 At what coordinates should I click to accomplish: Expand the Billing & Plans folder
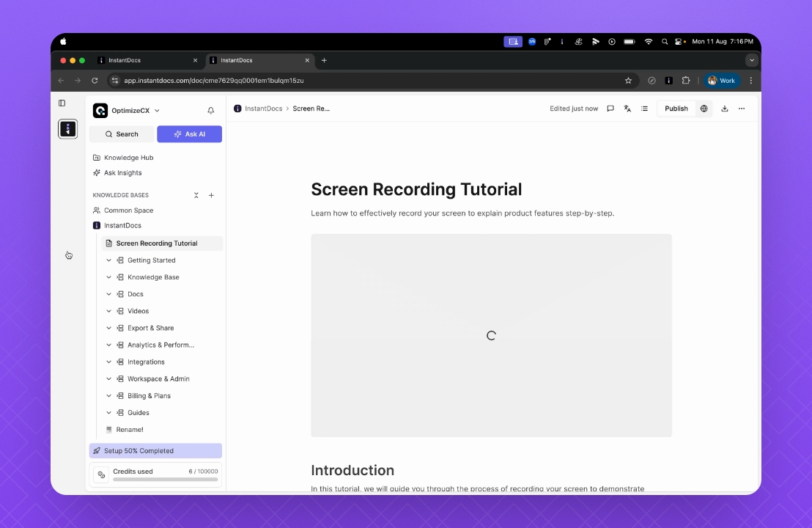point(109,396)
